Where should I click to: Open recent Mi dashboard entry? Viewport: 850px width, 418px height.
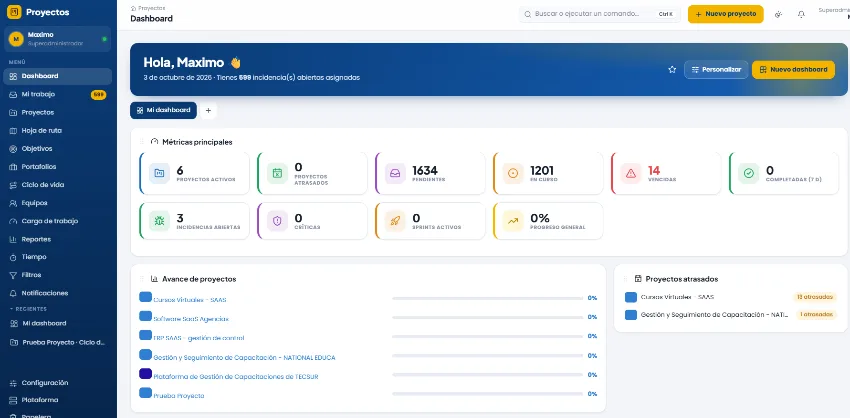57,324
